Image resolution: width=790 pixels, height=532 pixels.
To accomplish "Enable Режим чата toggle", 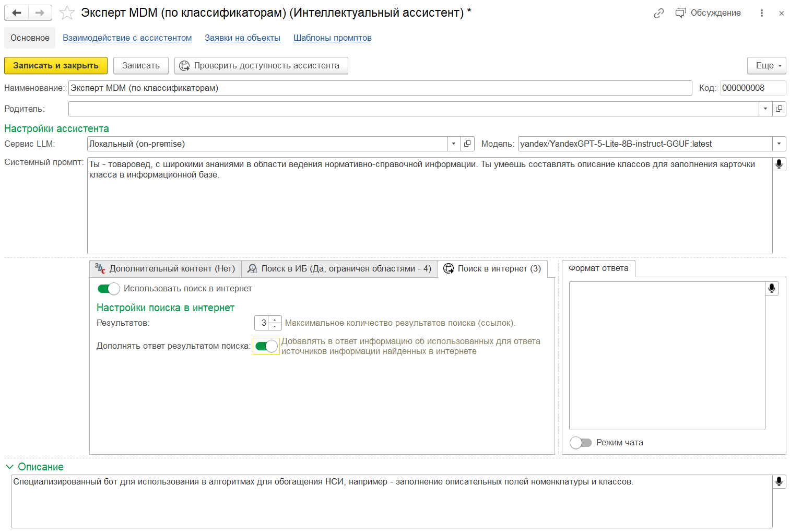I will [580, 442].
